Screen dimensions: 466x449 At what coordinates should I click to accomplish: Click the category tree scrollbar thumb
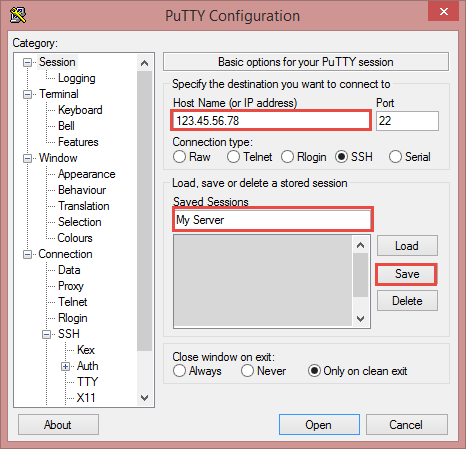coord(144,211)
